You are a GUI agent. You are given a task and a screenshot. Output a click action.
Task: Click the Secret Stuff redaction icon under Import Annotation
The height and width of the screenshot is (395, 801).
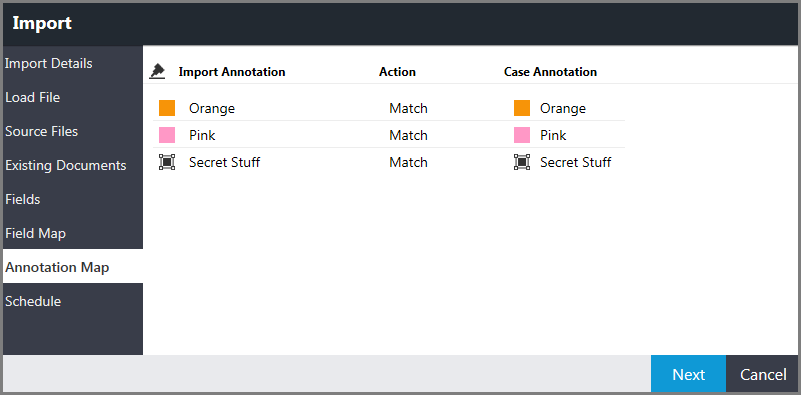[x=167, y=162]
